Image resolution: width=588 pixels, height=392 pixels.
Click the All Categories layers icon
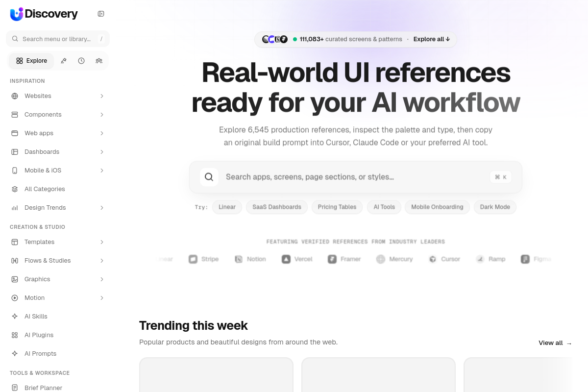(x=15, y=189)
